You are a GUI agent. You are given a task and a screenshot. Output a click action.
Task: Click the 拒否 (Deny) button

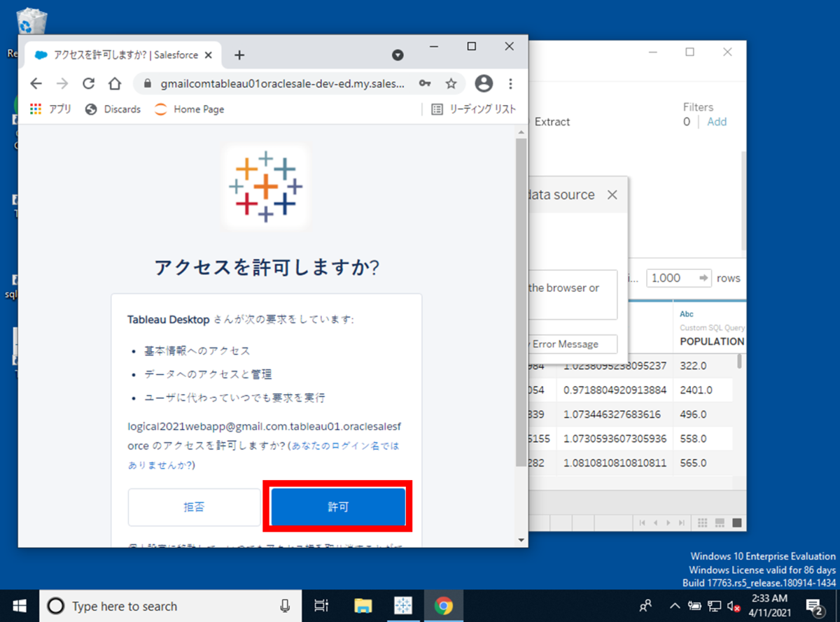194,507
